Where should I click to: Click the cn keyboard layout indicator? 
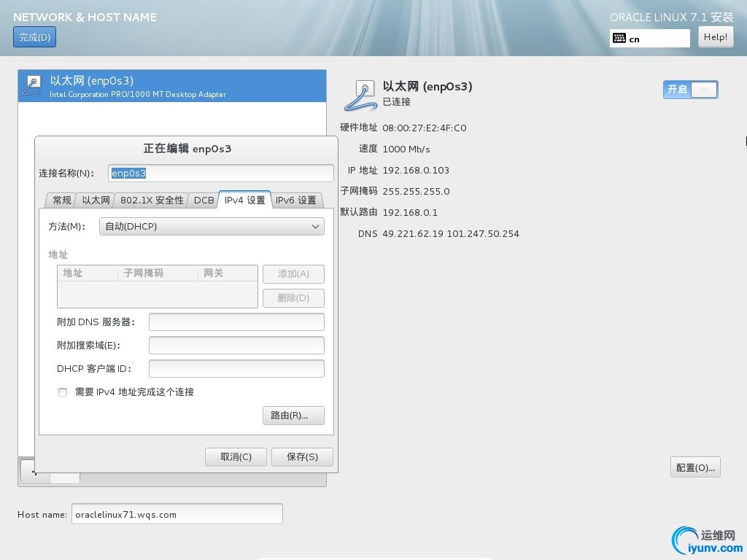point(649,39)
